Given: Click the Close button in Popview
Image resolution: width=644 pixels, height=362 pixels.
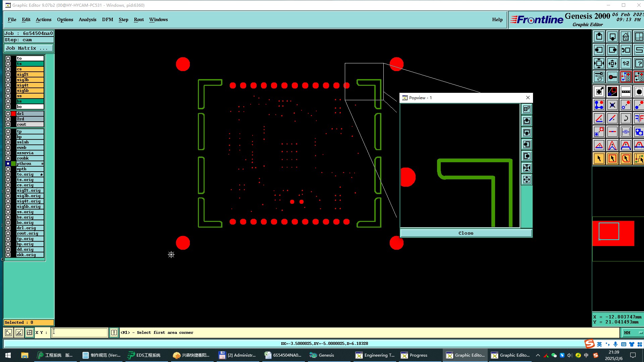Looking at the screenshot, I should 466,233.
